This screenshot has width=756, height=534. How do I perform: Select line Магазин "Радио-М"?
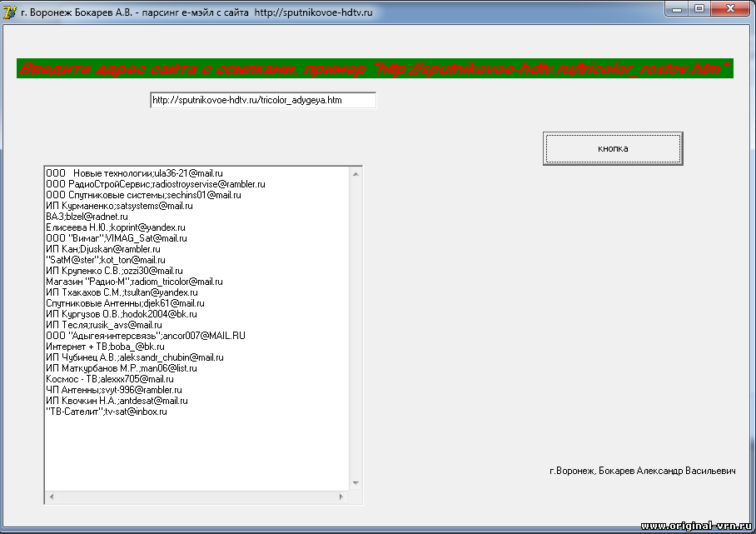coord(134,282)
